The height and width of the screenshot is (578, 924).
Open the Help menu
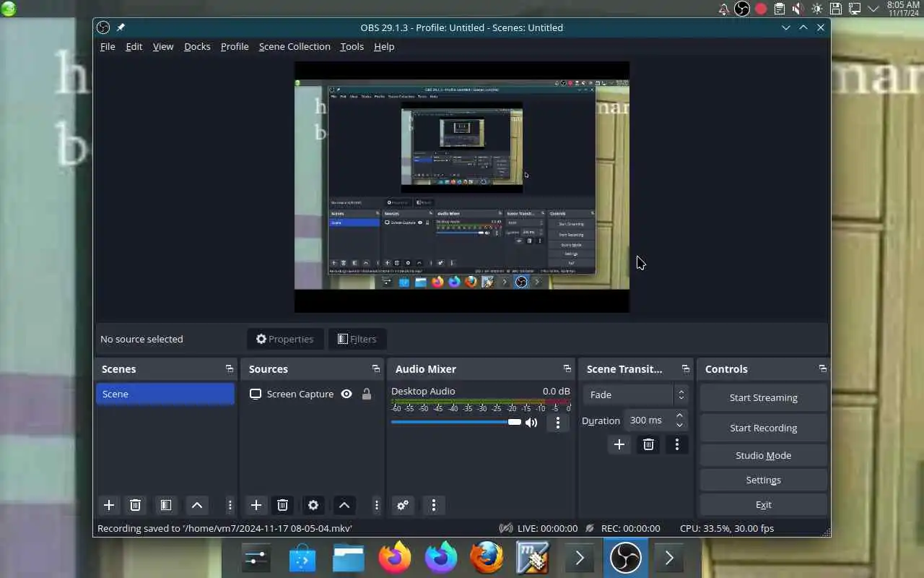click(384, 46)
